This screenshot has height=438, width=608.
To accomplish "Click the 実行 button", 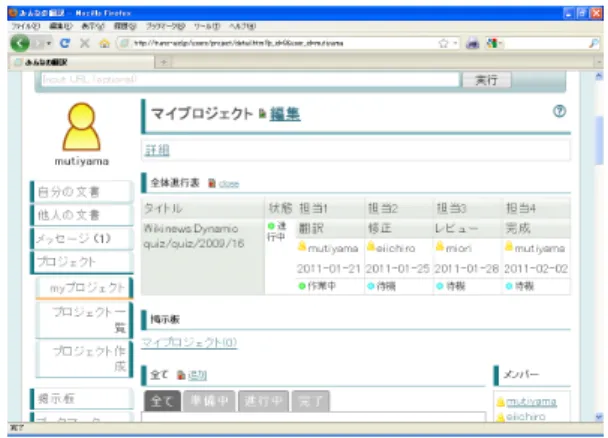I will click(x=486, y=80).
